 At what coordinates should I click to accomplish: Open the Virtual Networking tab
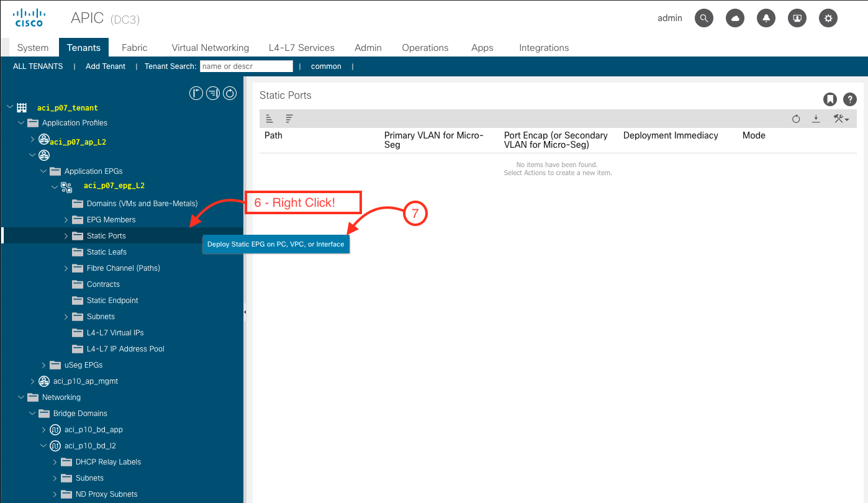(210, 48)
